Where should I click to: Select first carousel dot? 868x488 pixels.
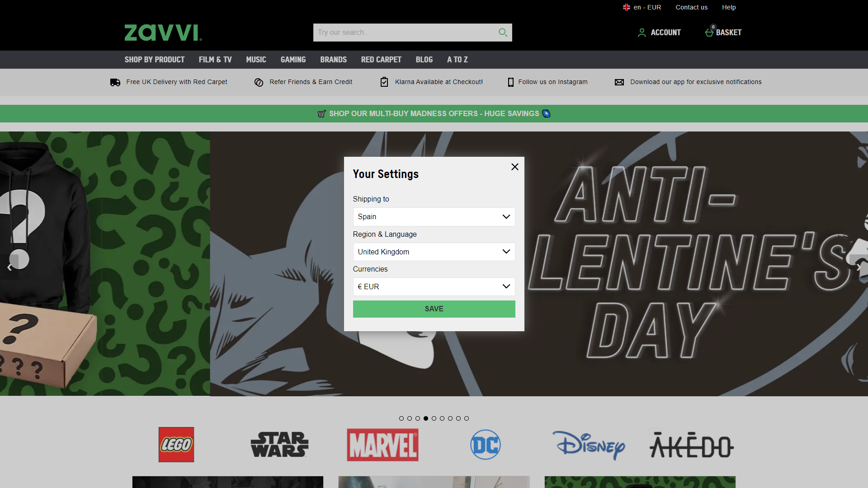[401, 418]
